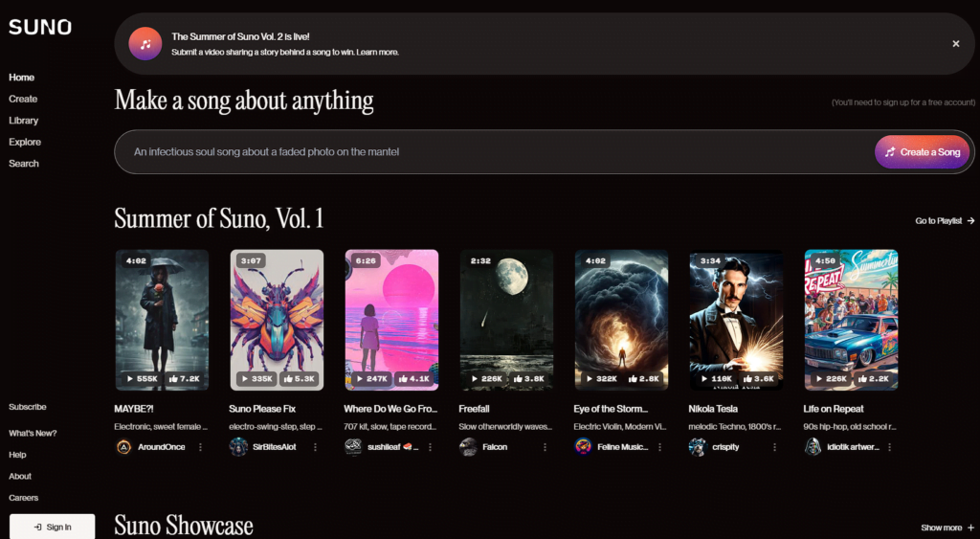Open the options menu for AroundOnce's song
The width and height of the screenshot is (980, 539).
(x=201, y=447)
